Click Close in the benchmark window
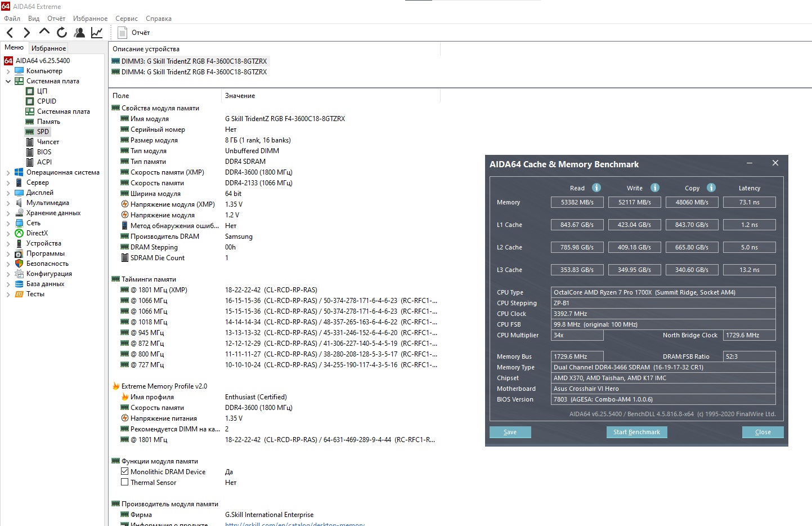 click(x=762, y=432)
